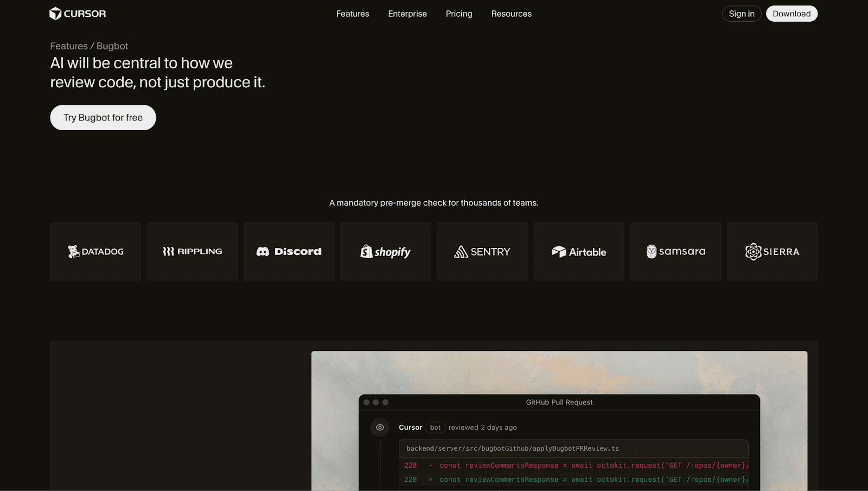Go to the Pricing page
This screenshot has width=868, height=491.
pyautogui.click(x=459, y=14)
